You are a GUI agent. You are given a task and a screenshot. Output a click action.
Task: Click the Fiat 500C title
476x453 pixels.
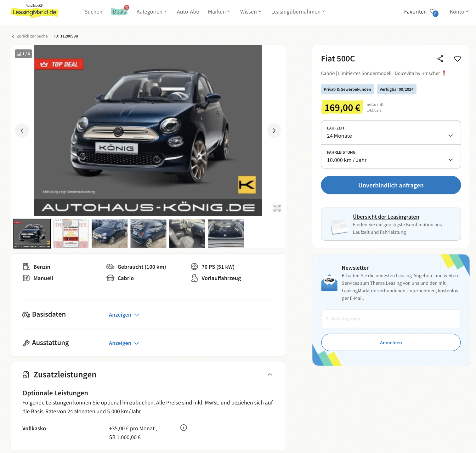[x=338, y=59]
